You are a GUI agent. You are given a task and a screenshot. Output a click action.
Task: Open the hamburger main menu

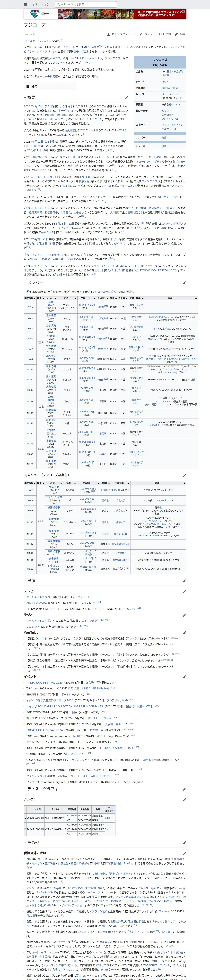[26, 5]
